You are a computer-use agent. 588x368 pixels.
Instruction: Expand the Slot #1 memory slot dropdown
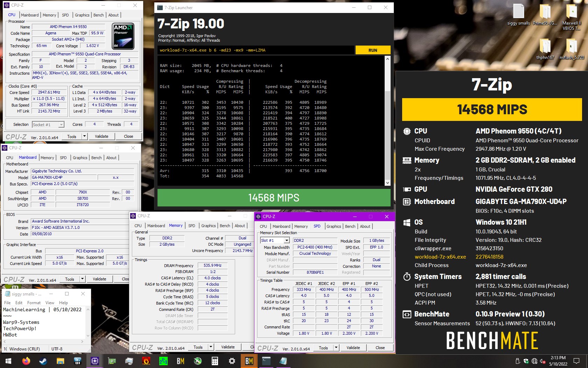287,240
